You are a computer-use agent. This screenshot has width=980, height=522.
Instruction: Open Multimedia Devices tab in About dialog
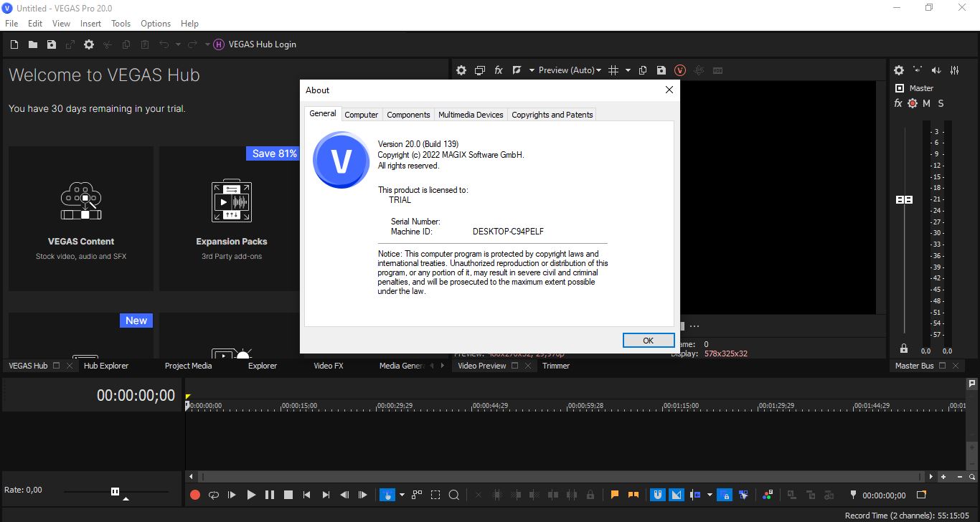471,115
